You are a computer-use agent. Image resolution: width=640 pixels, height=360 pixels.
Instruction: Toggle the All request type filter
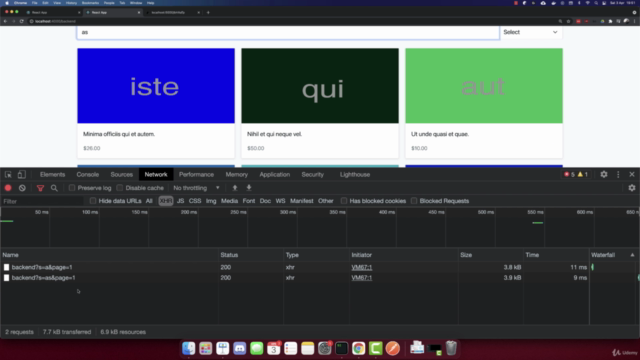coord(149,201)
